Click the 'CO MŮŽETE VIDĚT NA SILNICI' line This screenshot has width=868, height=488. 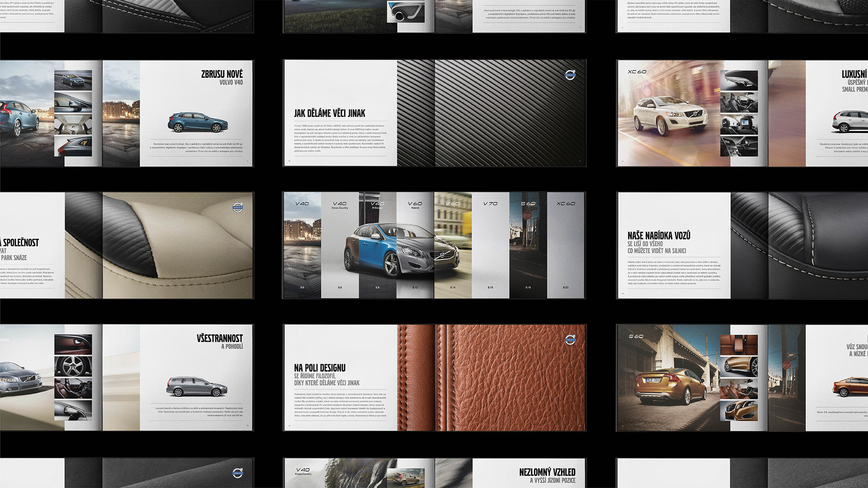click(x=657, y=251)
